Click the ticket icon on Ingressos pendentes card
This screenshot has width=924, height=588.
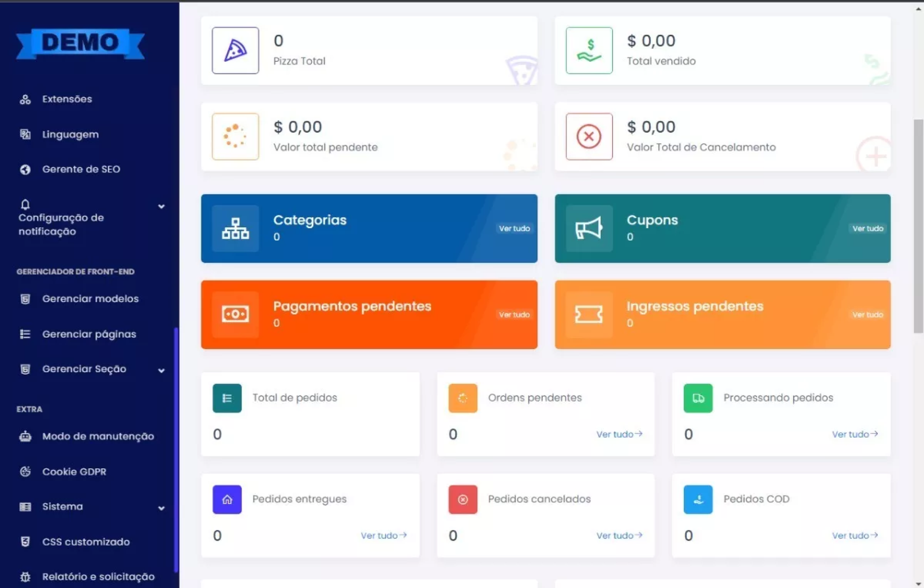[x=589, y=314]
